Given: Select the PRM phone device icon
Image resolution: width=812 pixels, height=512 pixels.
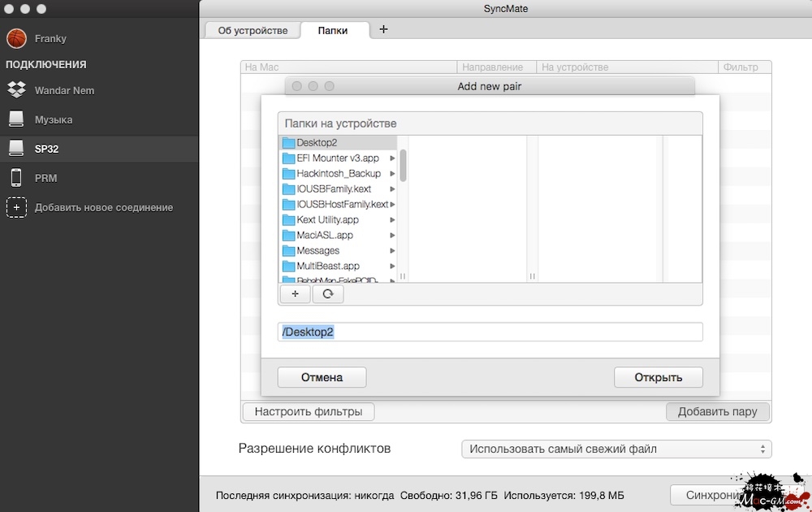Looking at the screenshot, I should [16, 178].
